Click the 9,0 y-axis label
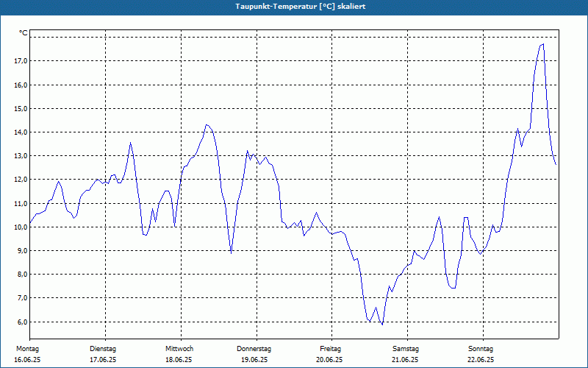588x368 pixels. pos(21,251)
